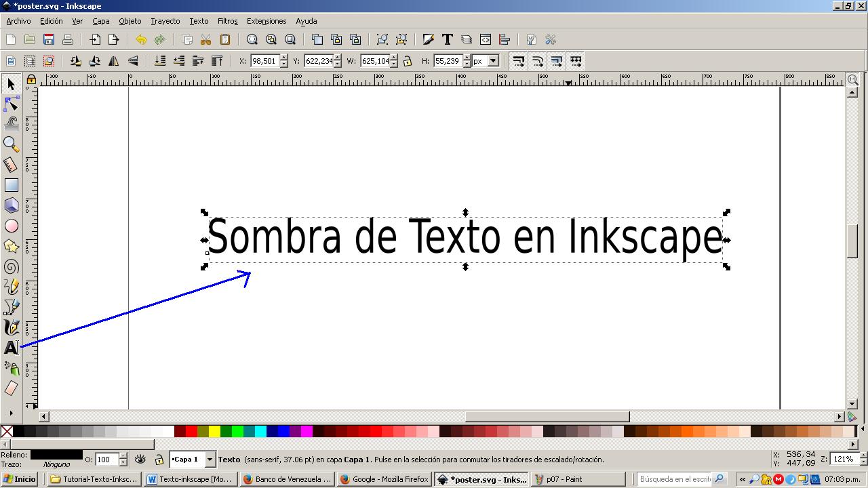Toggle current layer lock
This screenshot has width=868, height=488.
(x=159, y=459)
